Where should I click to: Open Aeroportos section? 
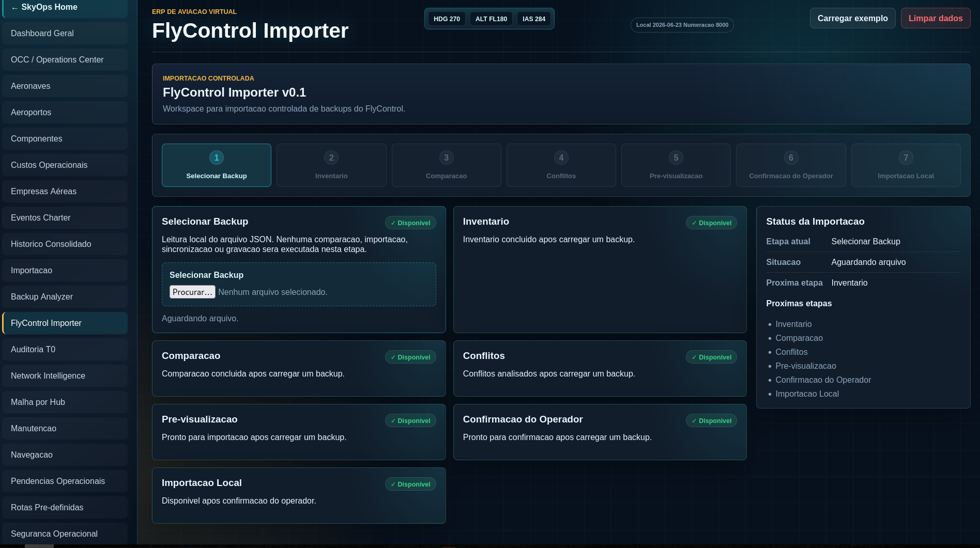[x=65, y=112]
